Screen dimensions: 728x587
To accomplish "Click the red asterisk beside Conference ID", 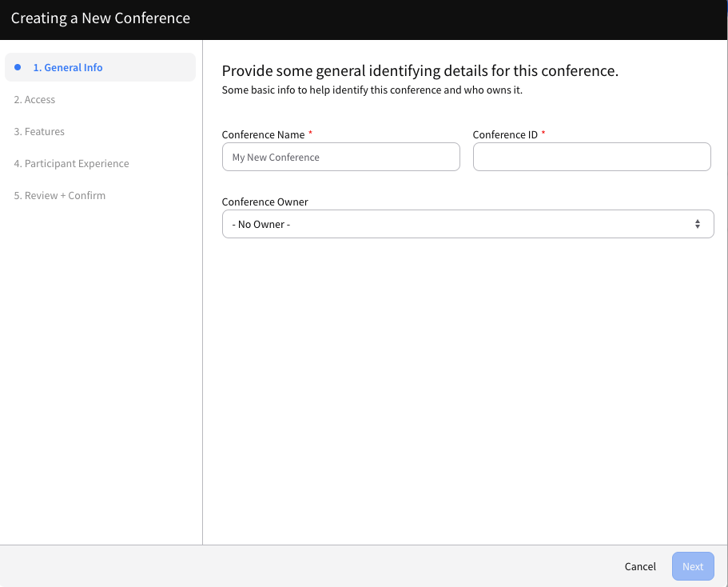I will (x=543, y=133).
